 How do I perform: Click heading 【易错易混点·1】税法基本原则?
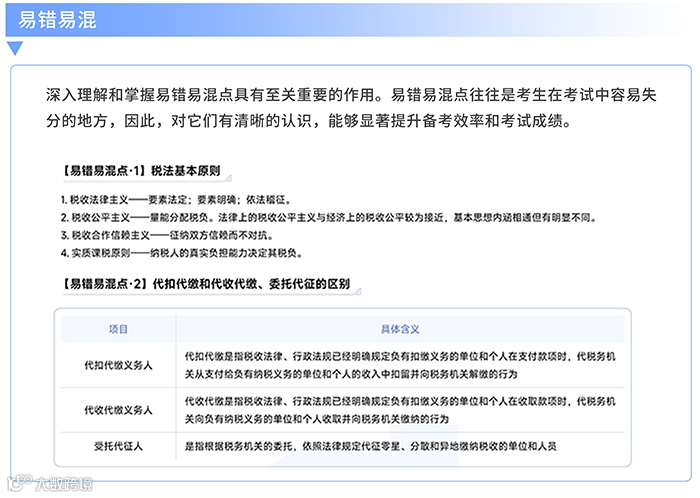141,170
